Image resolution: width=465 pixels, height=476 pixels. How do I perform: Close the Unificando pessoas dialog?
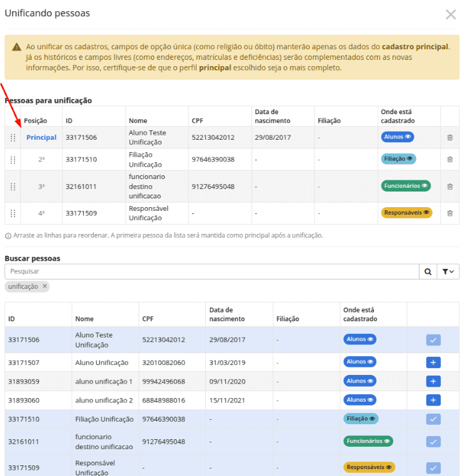(451, 14)
